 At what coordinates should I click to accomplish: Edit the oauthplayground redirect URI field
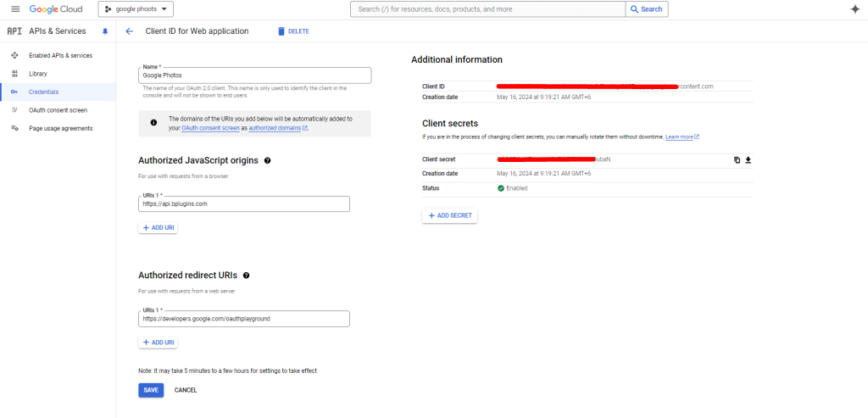(244, 319)
